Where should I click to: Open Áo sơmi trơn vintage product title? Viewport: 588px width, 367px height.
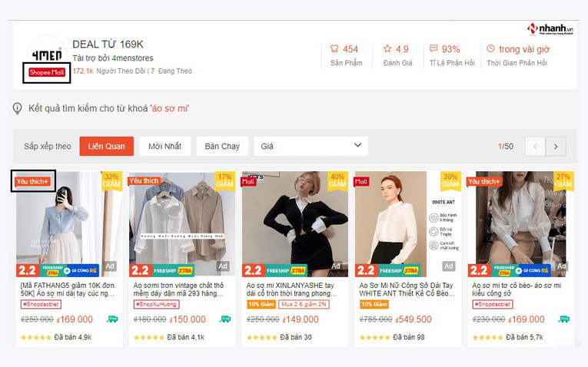coord(178,289)
